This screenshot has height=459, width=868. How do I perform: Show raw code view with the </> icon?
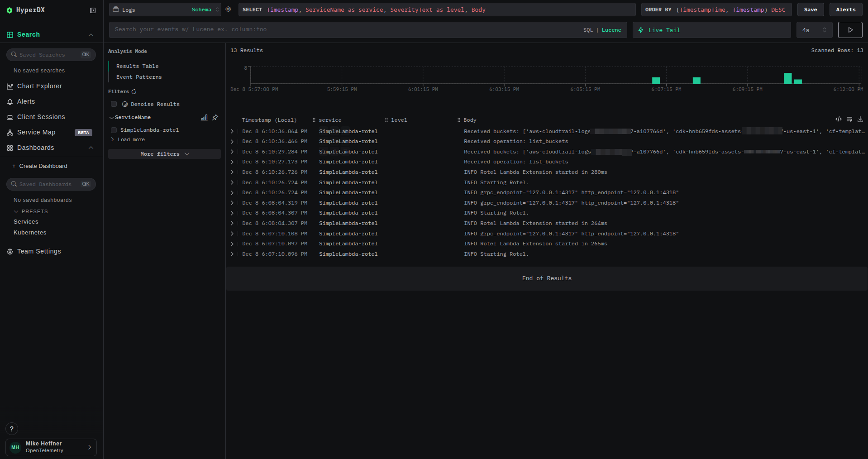point(838,120)
